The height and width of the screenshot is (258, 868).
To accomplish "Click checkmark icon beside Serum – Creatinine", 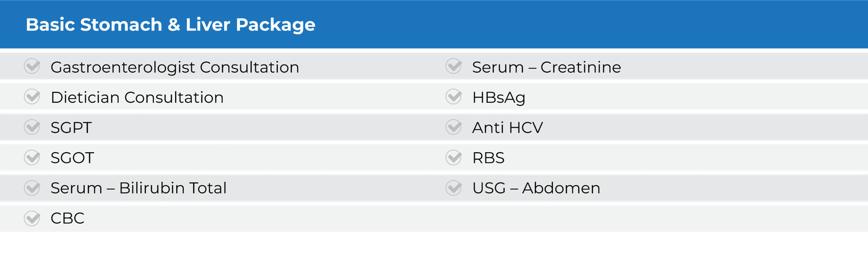I will (454, 66).
